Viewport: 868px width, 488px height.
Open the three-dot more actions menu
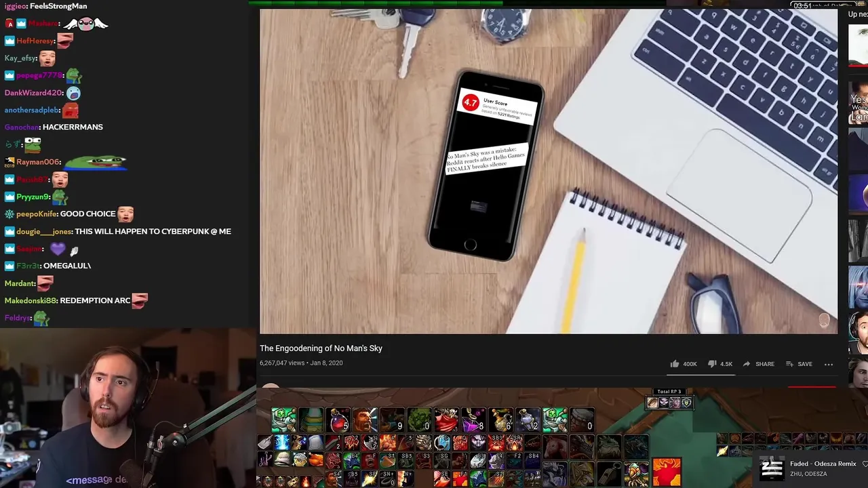(828, 364)
